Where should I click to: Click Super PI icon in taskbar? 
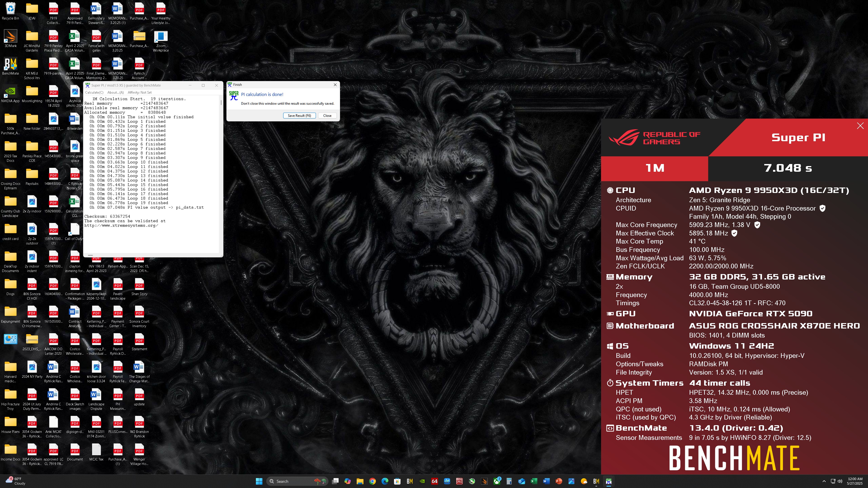coord(609,481)
